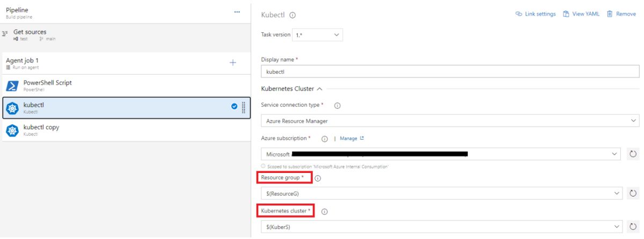This screenshot has width=644, height=239.
Task: Click the kubectl task Kubernetes icon
Action: pos(12,107)
